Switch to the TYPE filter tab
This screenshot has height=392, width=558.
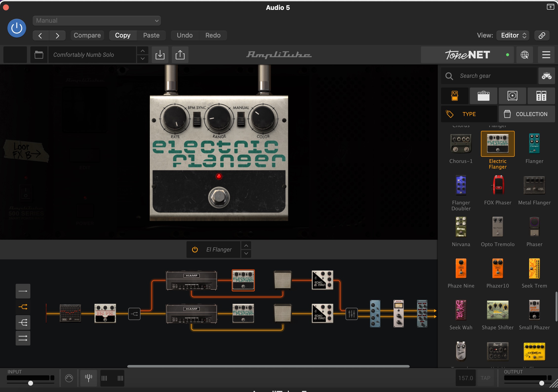tap(469, 114)
